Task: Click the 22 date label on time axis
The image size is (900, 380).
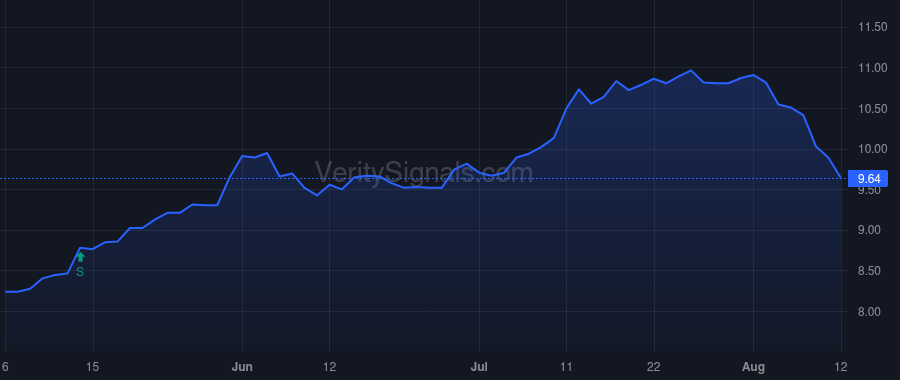Action: coord(654,367)
